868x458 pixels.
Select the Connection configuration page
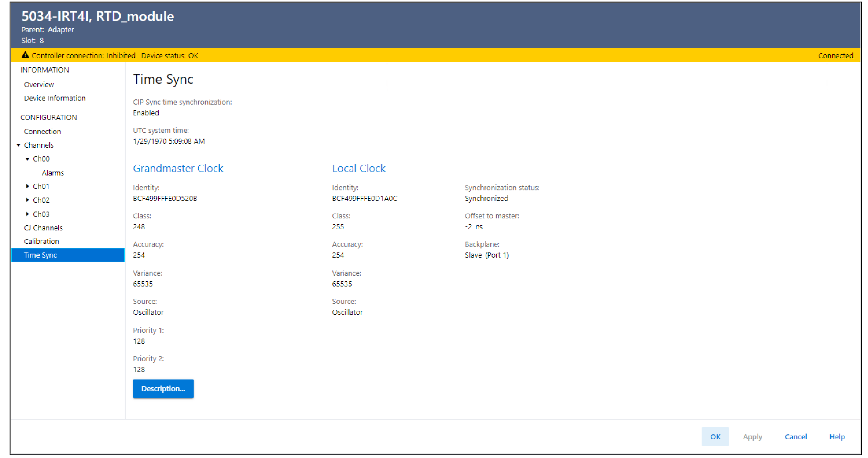point(42,131)
